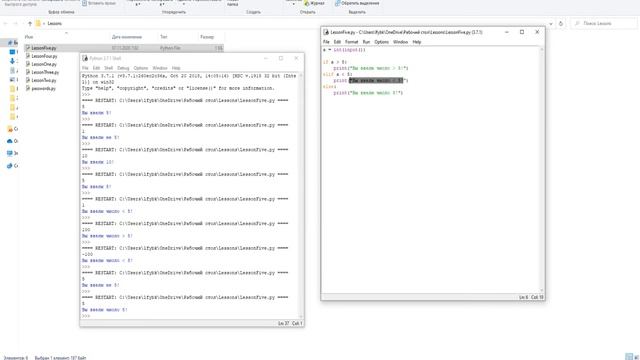
Task: Select LessonFour.py file icon in Explorer
Action: [x=28, y=56]
